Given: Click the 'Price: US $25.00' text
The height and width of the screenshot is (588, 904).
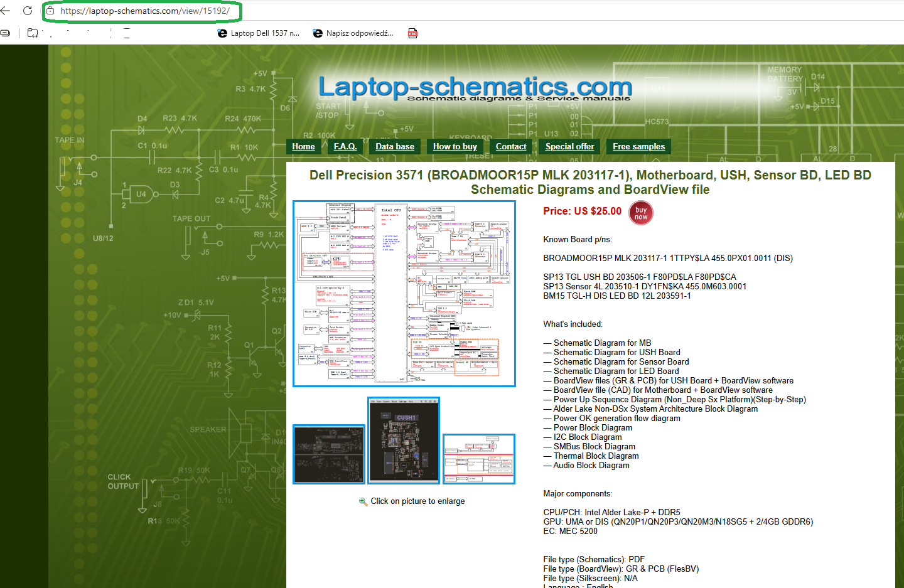Looking at the screenshot, I should tap(582, 211).
